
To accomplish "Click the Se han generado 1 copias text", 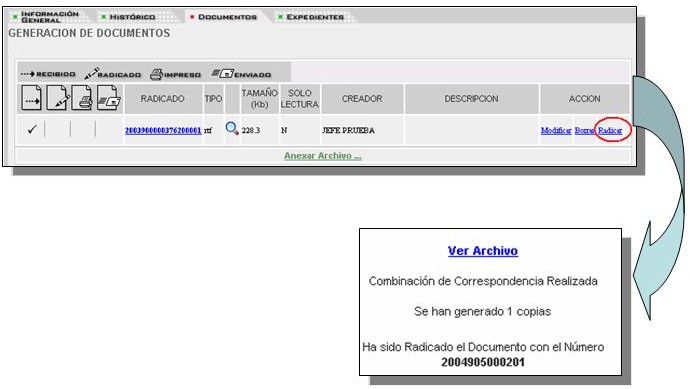I will pyautogui.click(x=482, y=312).
